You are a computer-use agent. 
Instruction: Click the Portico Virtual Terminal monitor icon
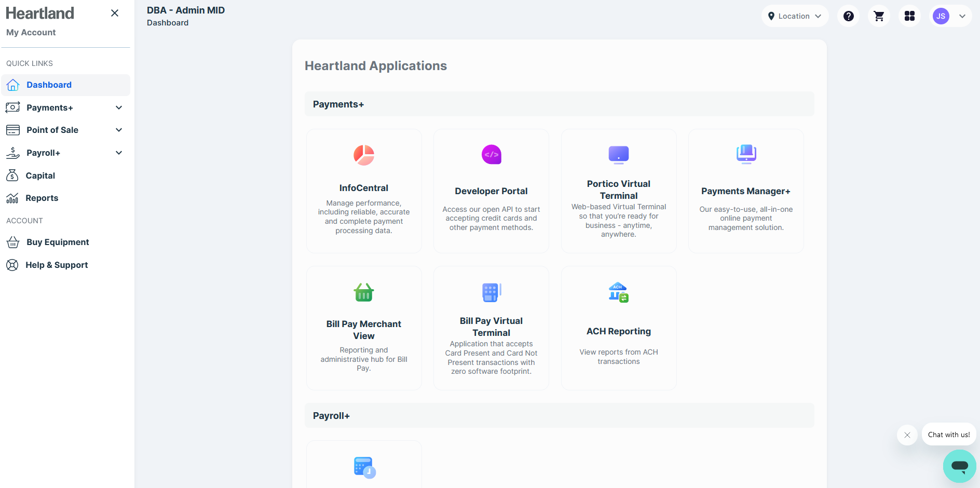[619, 155]
